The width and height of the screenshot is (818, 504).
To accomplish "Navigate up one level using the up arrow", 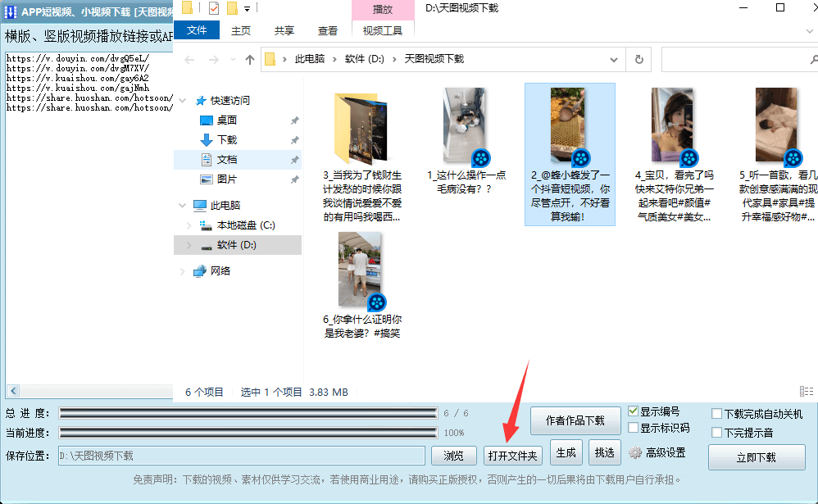I will tap(252, 59).
